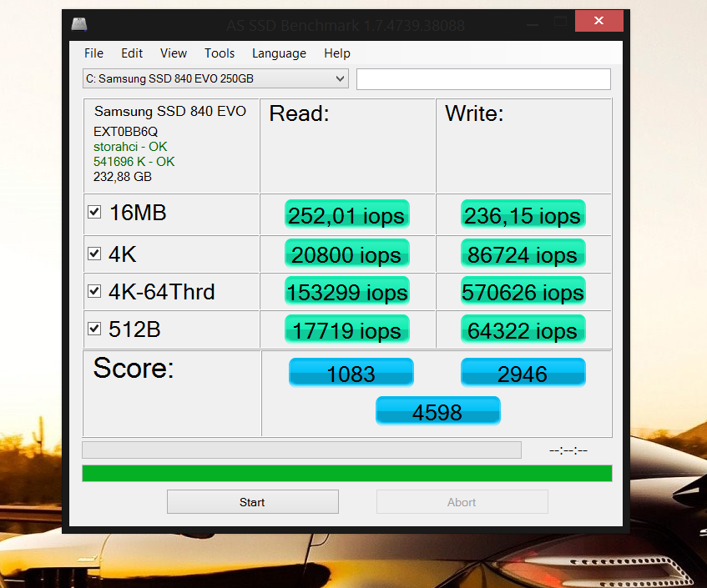Click the 232,88 GB capacity text
This screenshot has width=707, height=588.
tap(122, 177)
